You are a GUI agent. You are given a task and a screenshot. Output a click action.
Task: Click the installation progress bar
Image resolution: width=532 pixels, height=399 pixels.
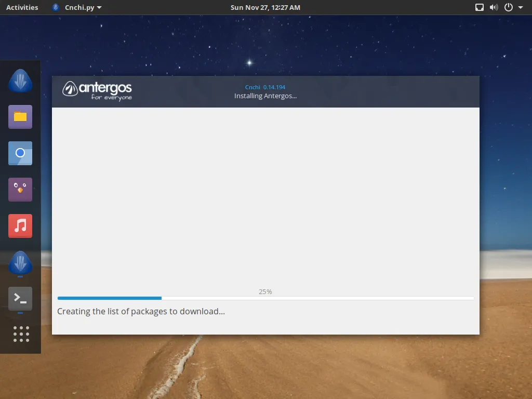265,298
